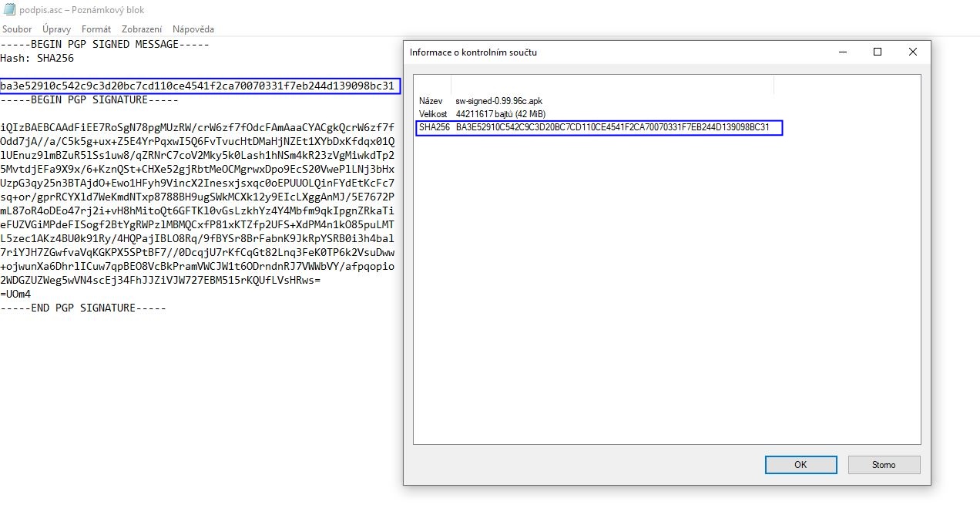The height and width of the screenshot is (505, 980).
Task: Click the Notepad icon in the title bar
Action: point(9,10)
